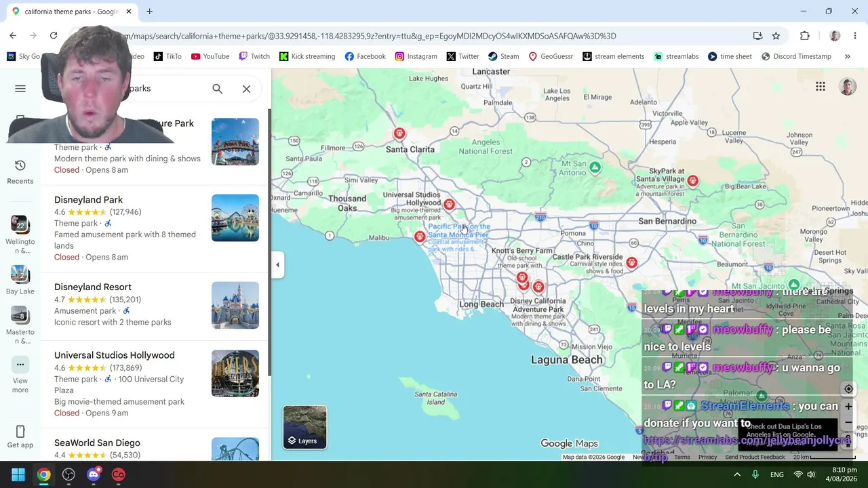The height and width of the screenshot is (488, 868).
Task: Open the Chrome extensions puzzle icon
Action: tap(805, 36)
